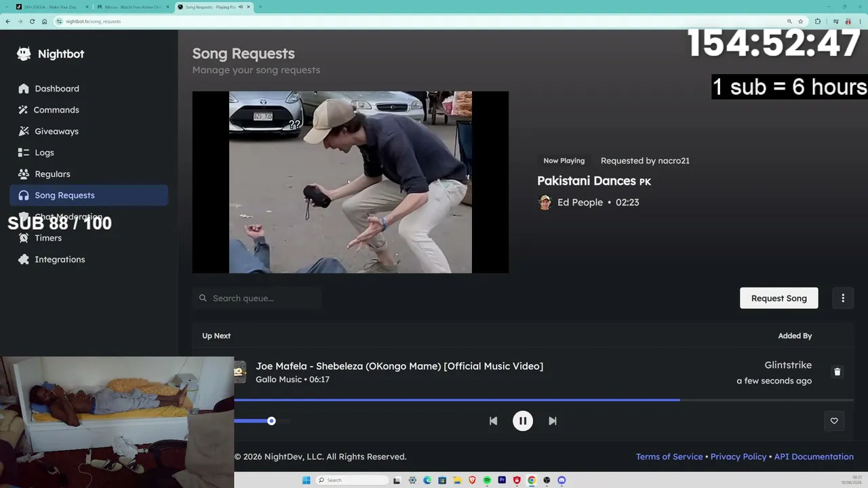Click the Dashboard home icon
This screenshot has width=868, height=488.
pos(24,88)
